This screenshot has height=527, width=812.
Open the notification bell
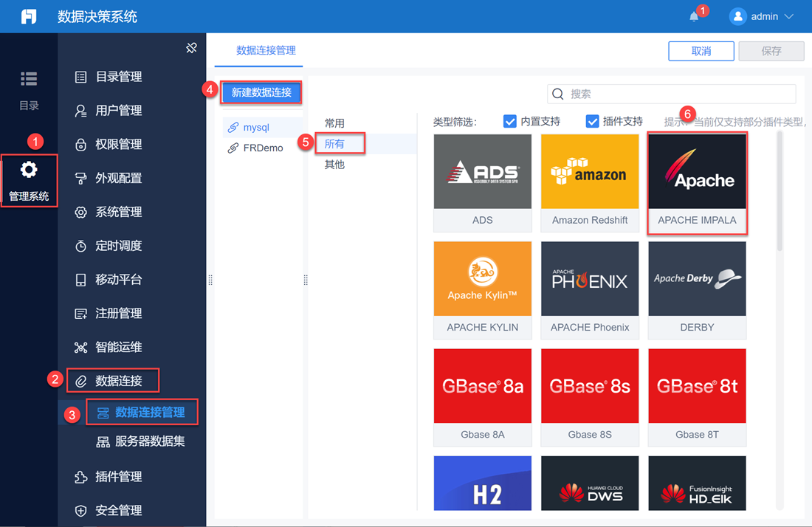[x=694, y=16]
